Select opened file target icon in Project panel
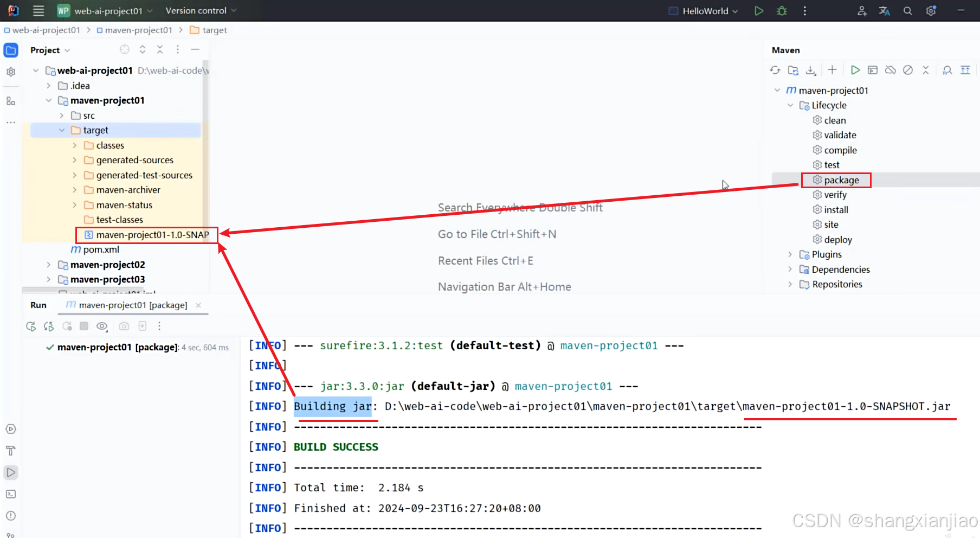 pyautogui.click(x=125, y=50)
